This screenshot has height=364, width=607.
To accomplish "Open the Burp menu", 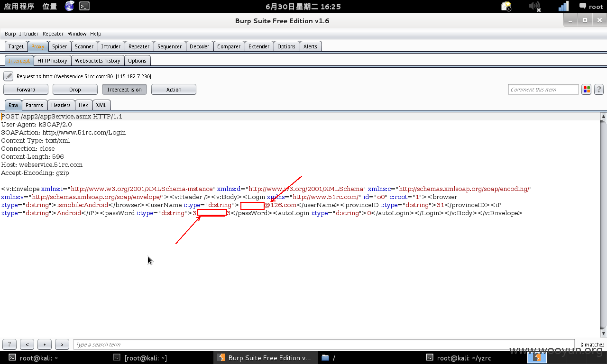I will (x=10, y=34).
